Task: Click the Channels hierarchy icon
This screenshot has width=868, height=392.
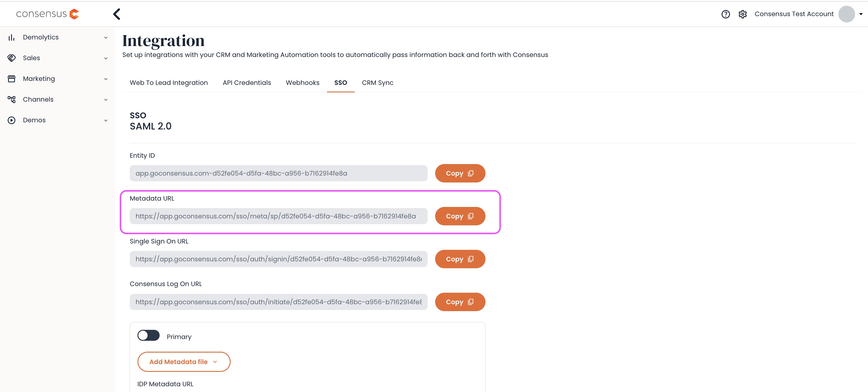Action: click(12, 99)
